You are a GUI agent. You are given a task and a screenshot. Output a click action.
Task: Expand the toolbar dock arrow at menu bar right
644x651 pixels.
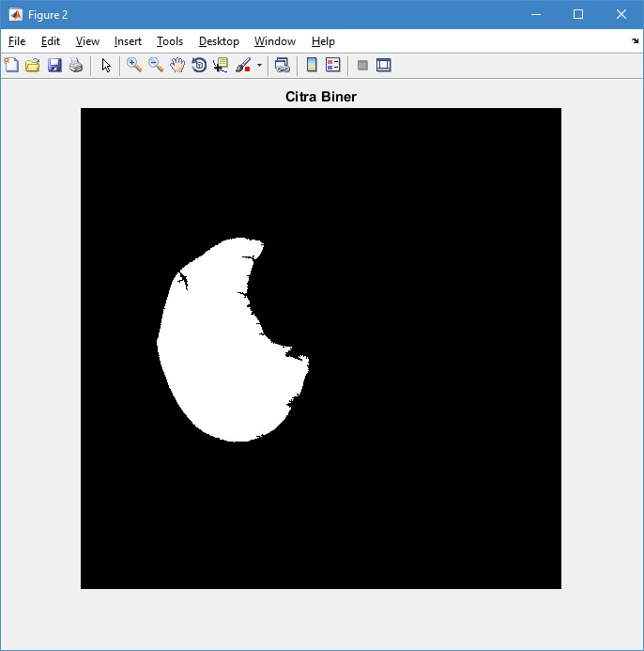[635, 41]
